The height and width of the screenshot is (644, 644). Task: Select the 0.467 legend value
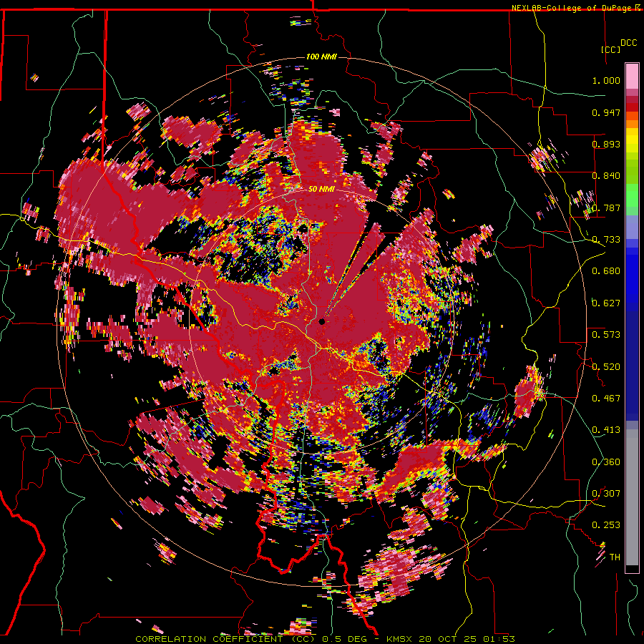point(606,399)
